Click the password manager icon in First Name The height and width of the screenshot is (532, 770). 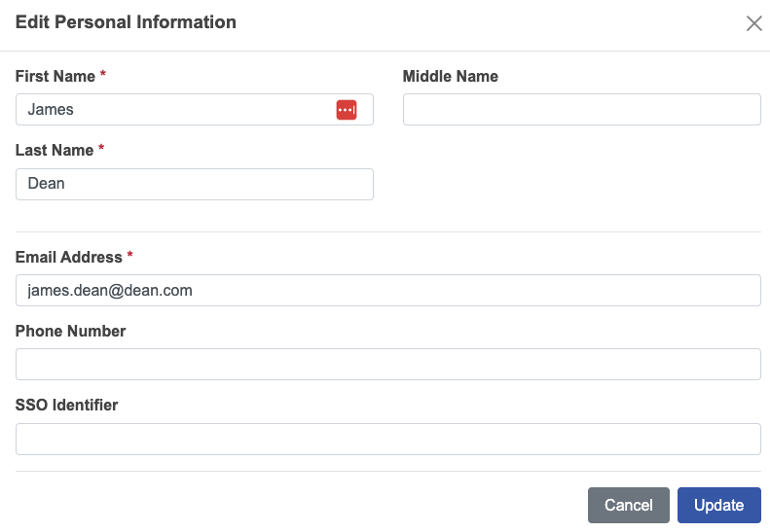(347, 110)
